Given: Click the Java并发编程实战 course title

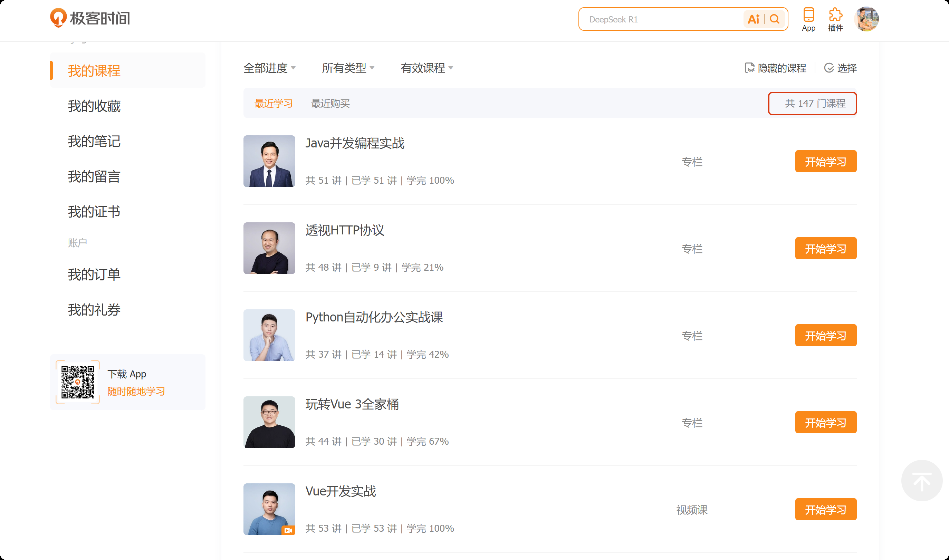Looking at the screenshot, I should click(x=355, y=143).
